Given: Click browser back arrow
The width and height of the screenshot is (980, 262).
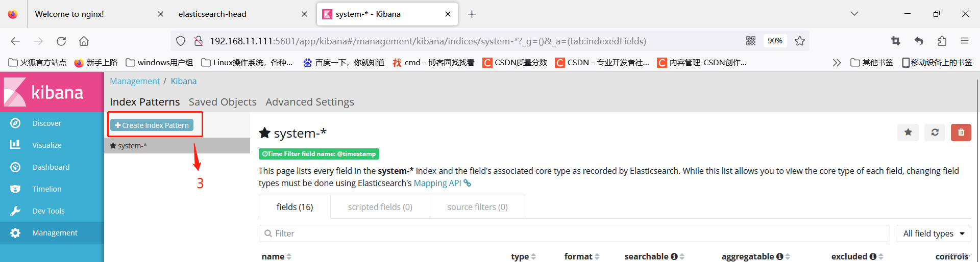Looking at the screenshot, I should click(15, 41).
